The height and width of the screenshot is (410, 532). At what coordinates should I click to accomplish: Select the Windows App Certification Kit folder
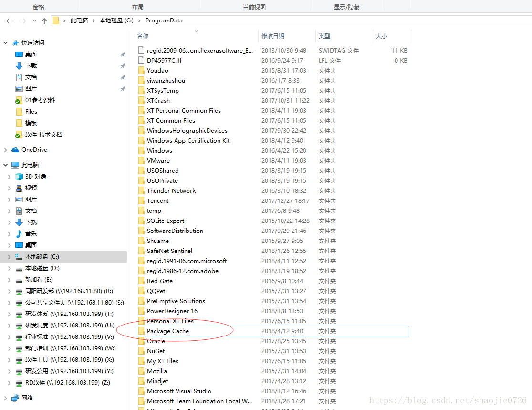[x=272, y=140]
